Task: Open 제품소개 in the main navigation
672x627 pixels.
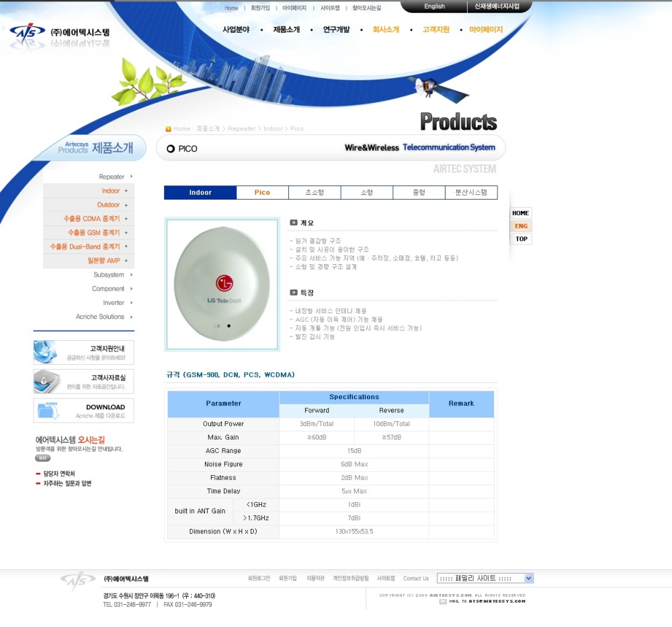Action: pos(286,30)
